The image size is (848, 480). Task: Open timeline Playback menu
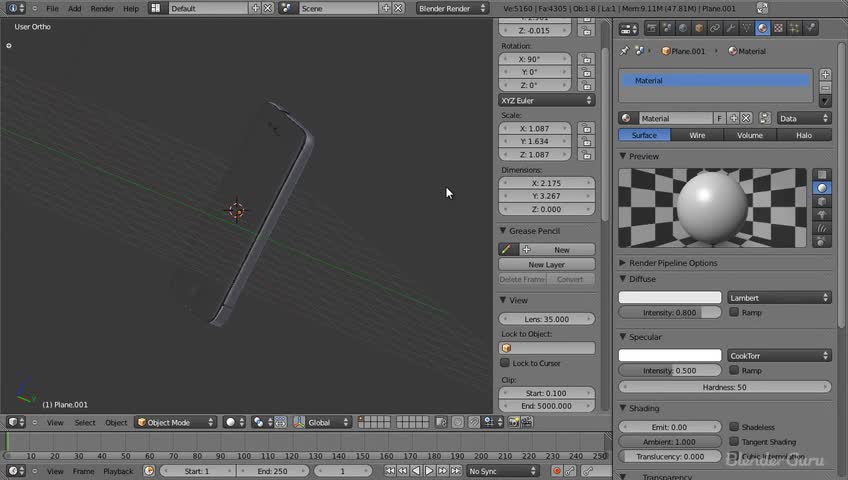pos(118,471)
